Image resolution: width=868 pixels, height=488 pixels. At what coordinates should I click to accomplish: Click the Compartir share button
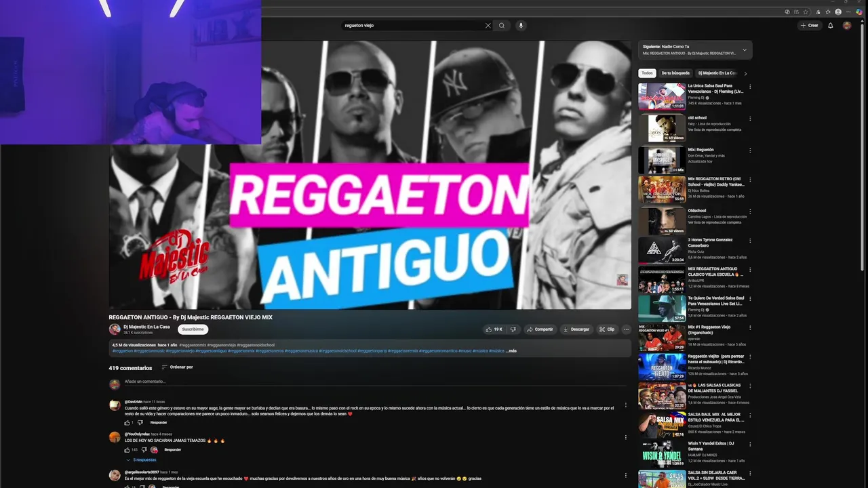coord(540,329)
